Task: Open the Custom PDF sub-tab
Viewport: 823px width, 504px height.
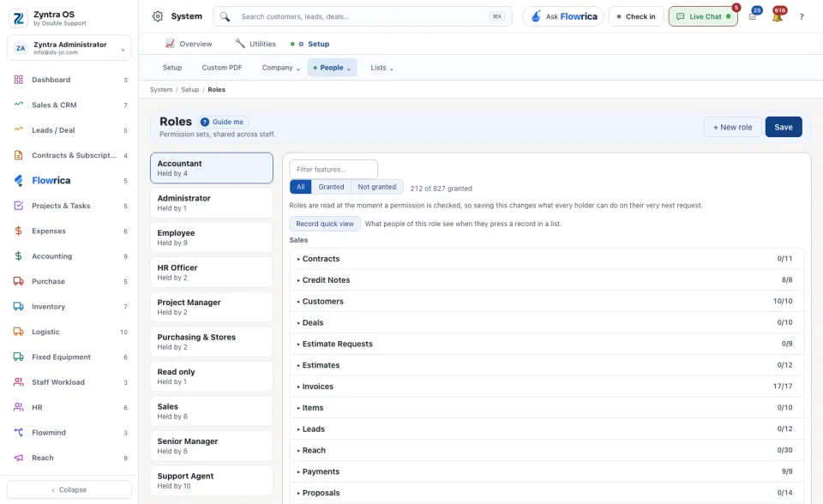Action: (x=222, y=68)
